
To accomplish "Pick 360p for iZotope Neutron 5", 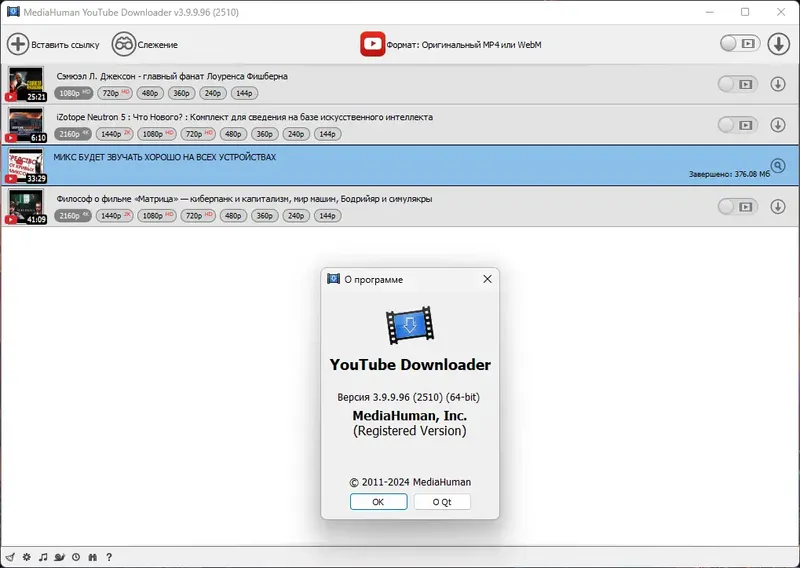I will tap(265, 134).
